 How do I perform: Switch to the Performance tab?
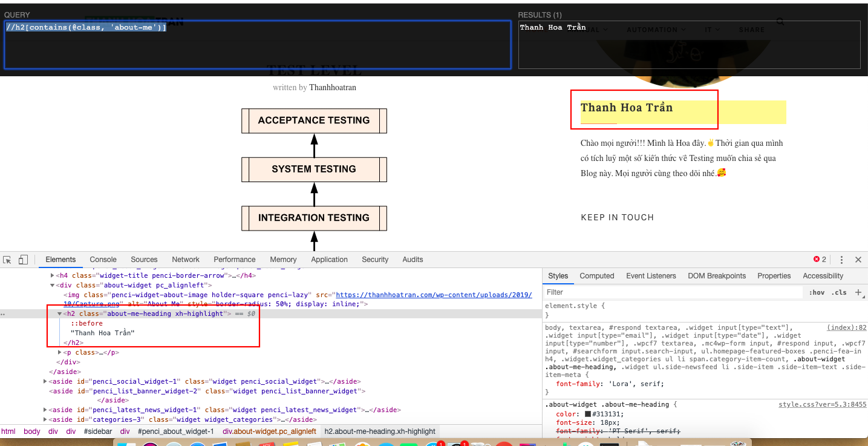(235, 260)
